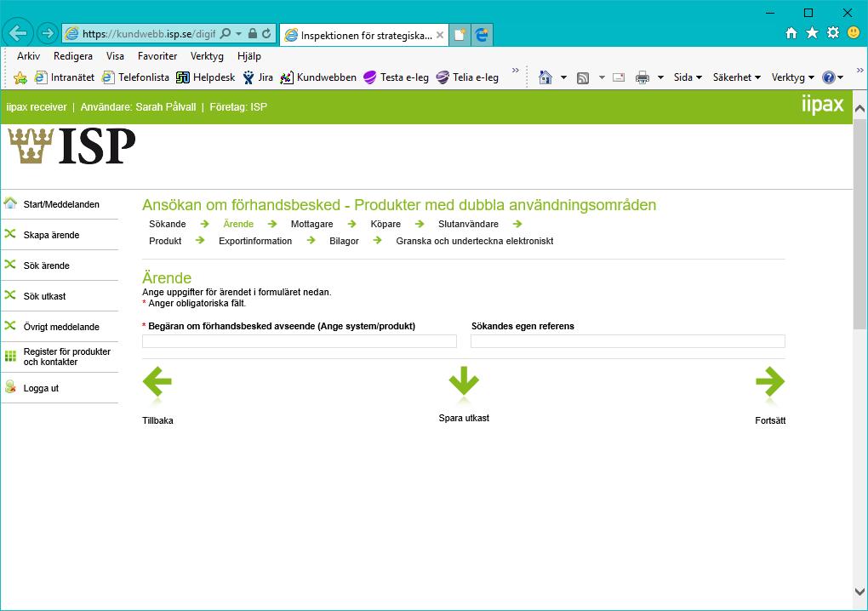Open the Telia e-leg favorite
Screen dimensions: 868x611
(x=467, y=77)
